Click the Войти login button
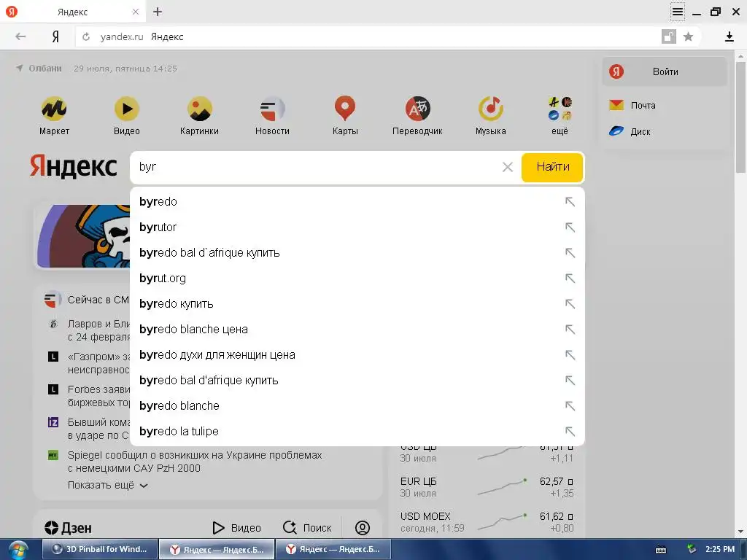Screen dimensions: 747x560 coord(665,72)
